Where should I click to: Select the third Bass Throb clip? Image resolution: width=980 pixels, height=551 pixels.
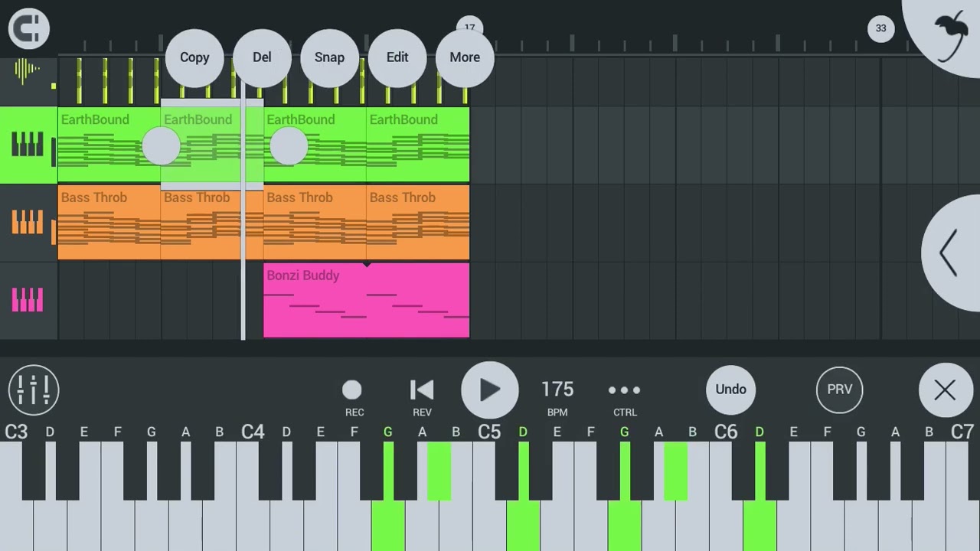tap(315, 222)
